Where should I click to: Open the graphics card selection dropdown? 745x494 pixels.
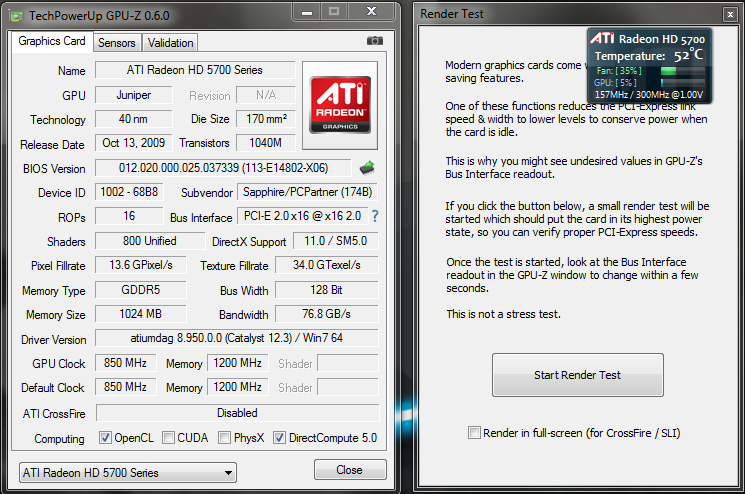pos(128,473)
